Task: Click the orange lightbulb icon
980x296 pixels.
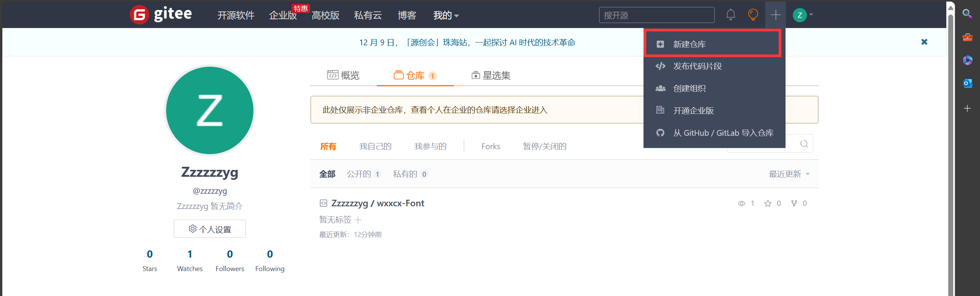Action: pos(753,15)
